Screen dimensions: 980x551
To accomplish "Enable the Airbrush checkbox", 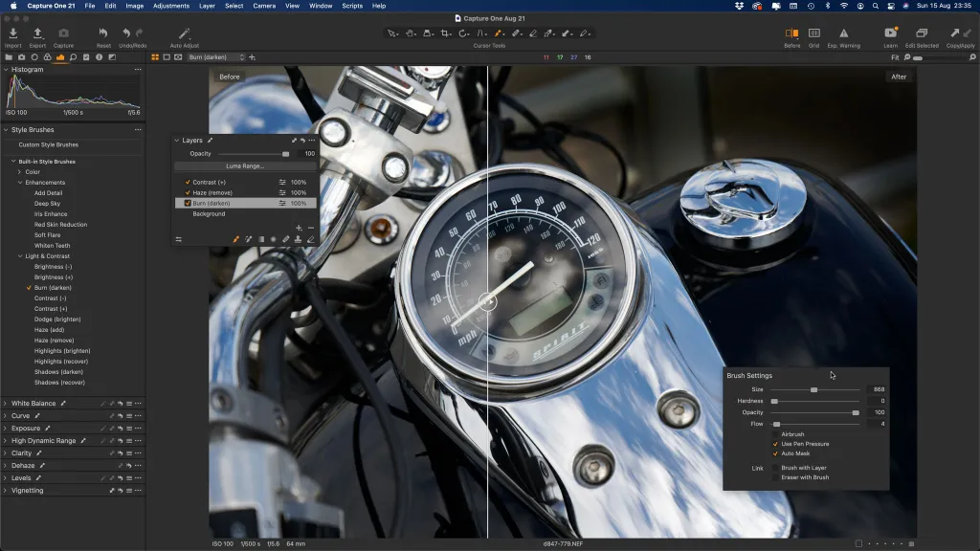I will [x=775, y=434].
